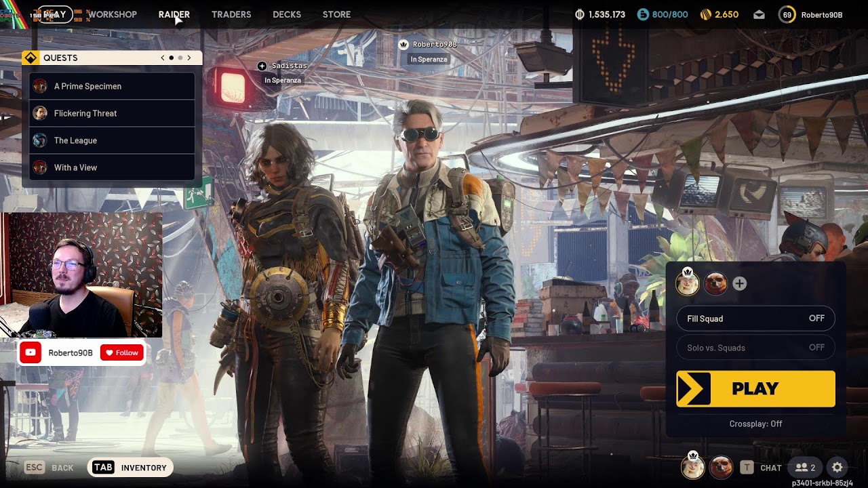Click the 2,650 gold balance

[726, 14]
